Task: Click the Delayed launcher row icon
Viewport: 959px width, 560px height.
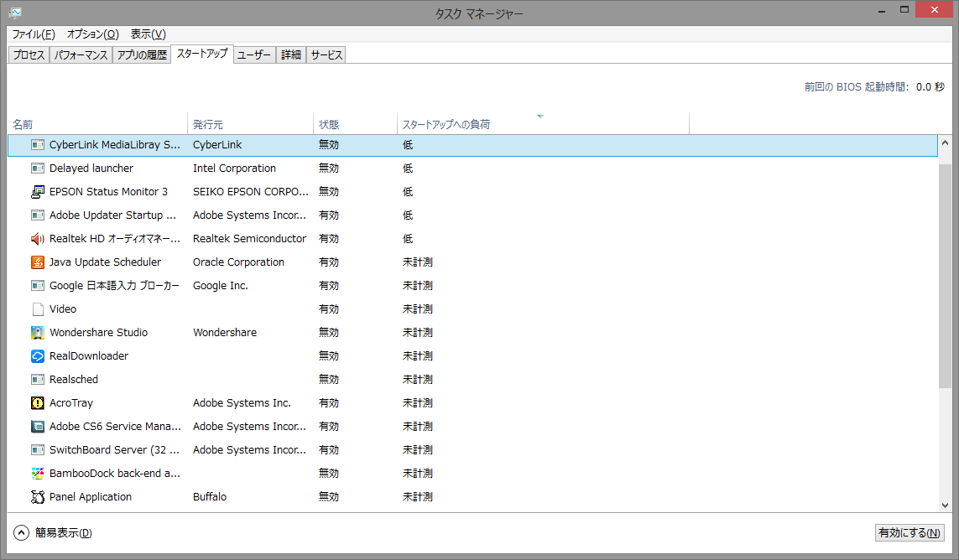Action: [37, 169]
